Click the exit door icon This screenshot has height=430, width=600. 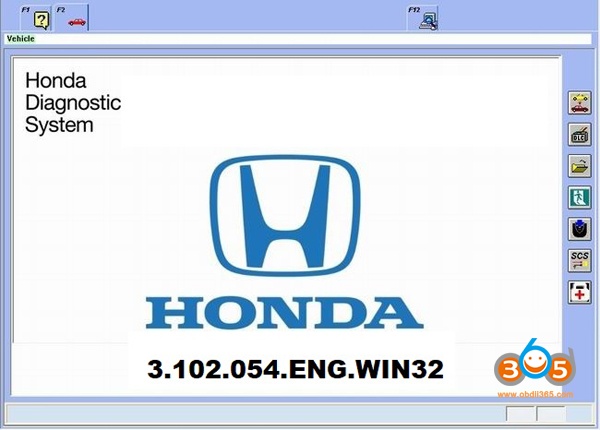tap(579, 197)
